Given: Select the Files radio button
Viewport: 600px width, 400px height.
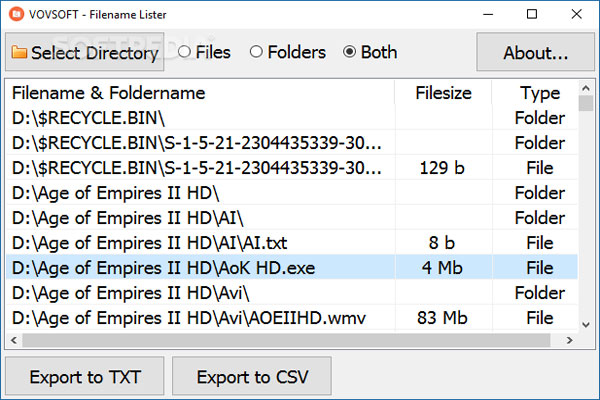Looking at the screenshot, I should 184,52.
